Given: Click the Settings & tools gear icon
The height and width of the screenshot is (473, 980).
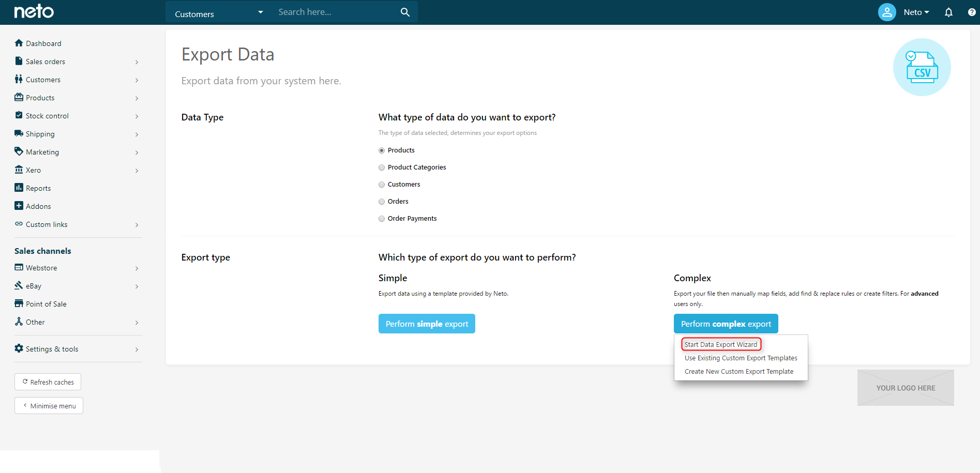Looking at the screenshot, I should pyautogui.click(x=19, y=348).
